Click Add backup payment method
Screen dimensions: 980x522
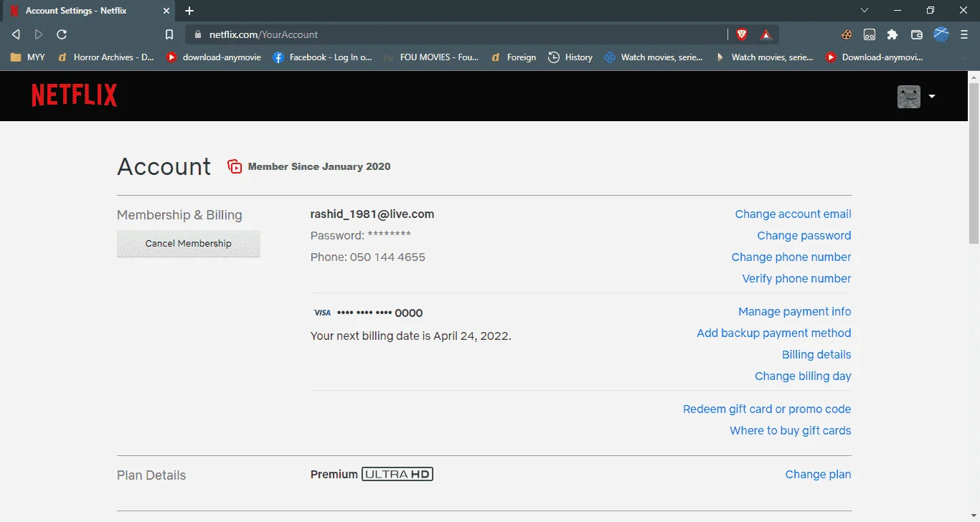(774, 333)
